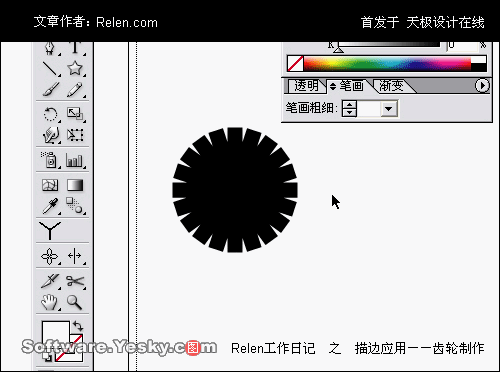Pick the white swatch beside the spectrum
This screenshot has height=372, width=500.
click(479, 60)
